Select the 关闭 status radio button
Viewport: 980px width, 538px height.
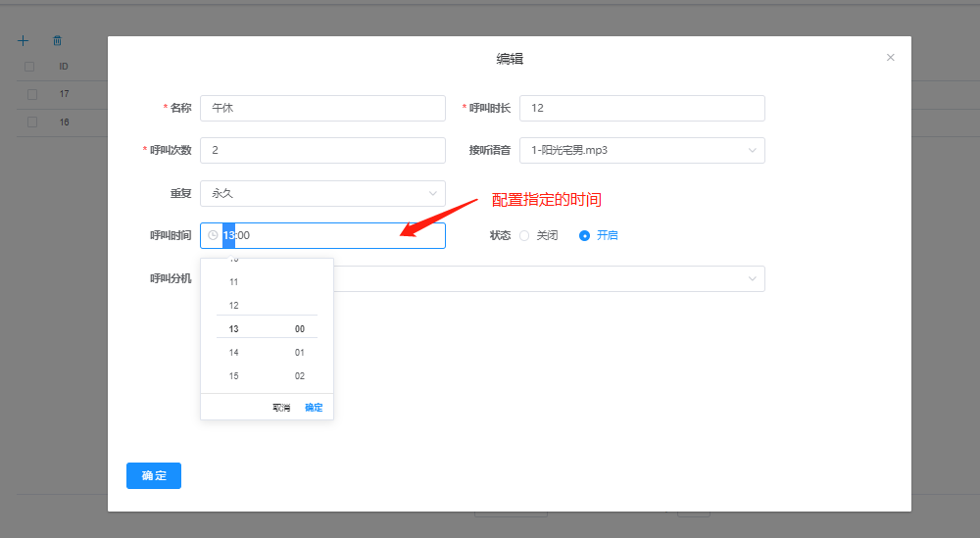pos(524,235)
